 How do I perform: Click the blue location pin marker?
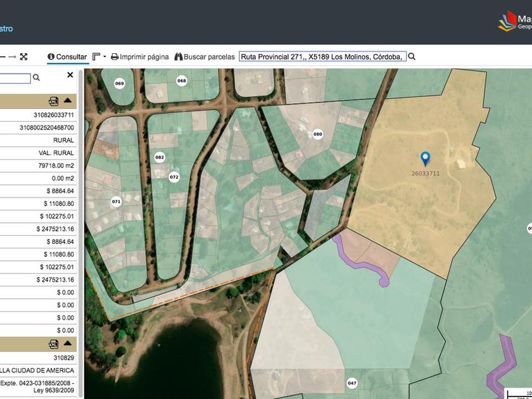pyautogui.click(x=426, y=158)
